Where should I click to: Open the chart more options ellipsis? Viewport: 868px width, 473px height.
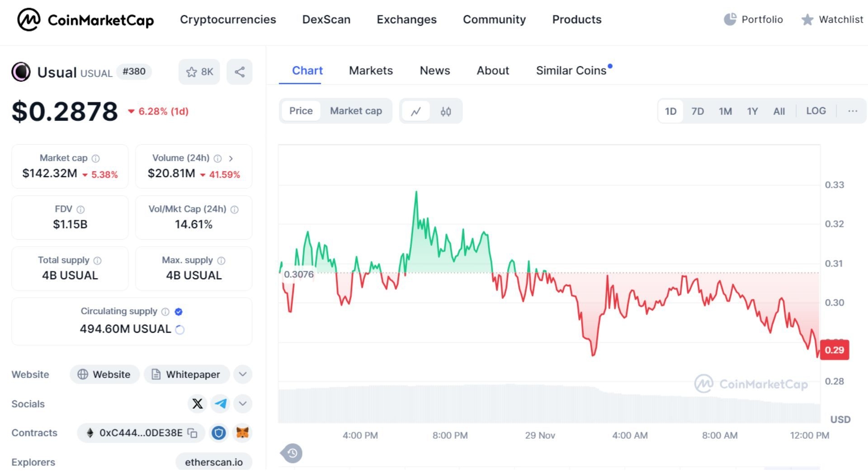[853, 111]
